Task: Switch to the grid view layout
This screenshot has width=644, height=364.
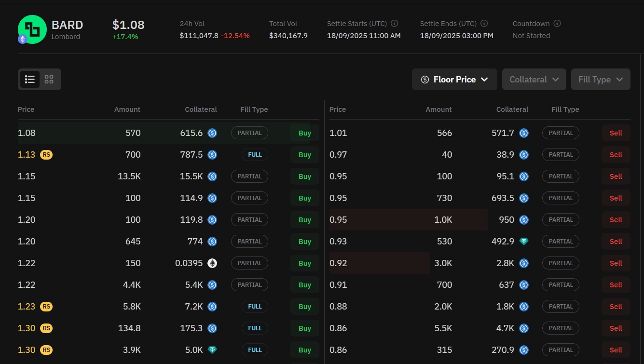Action: (x=49, y=79)
